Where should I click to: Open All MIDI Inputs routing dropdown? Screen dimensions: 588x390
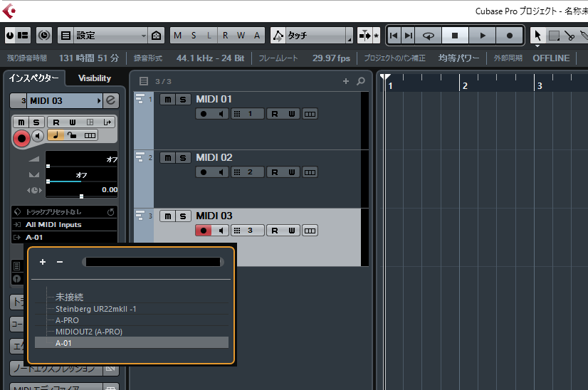point(64,225)
